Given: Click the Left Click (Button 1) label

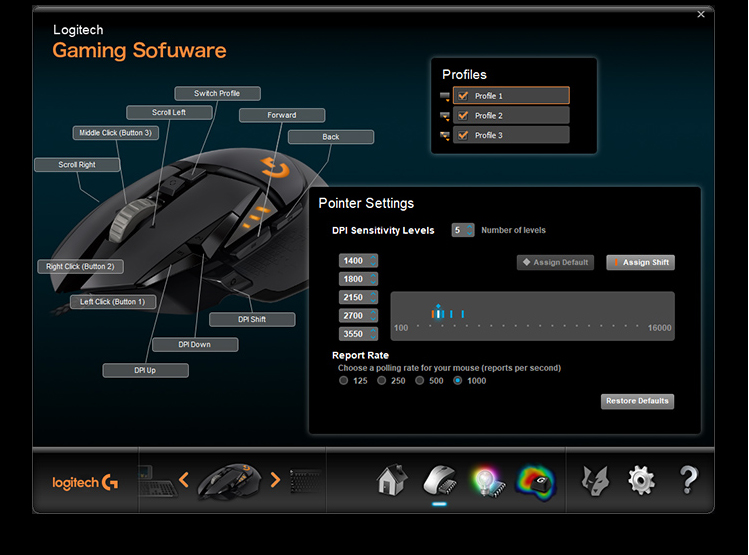Looking at the screenshot, I should click(113, 302).
